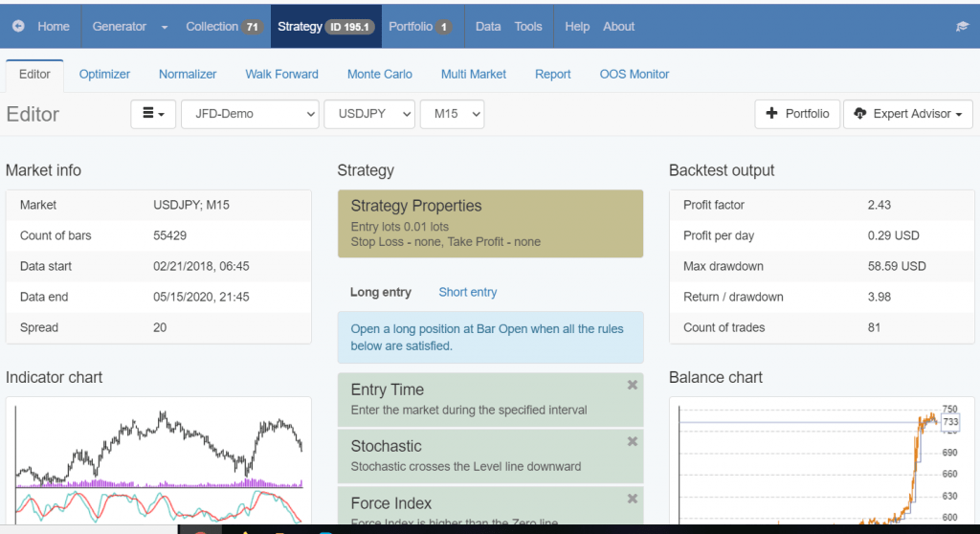Expand the Generator menu caret
This screenshot has height=534, width=980.
click(165, 27)
